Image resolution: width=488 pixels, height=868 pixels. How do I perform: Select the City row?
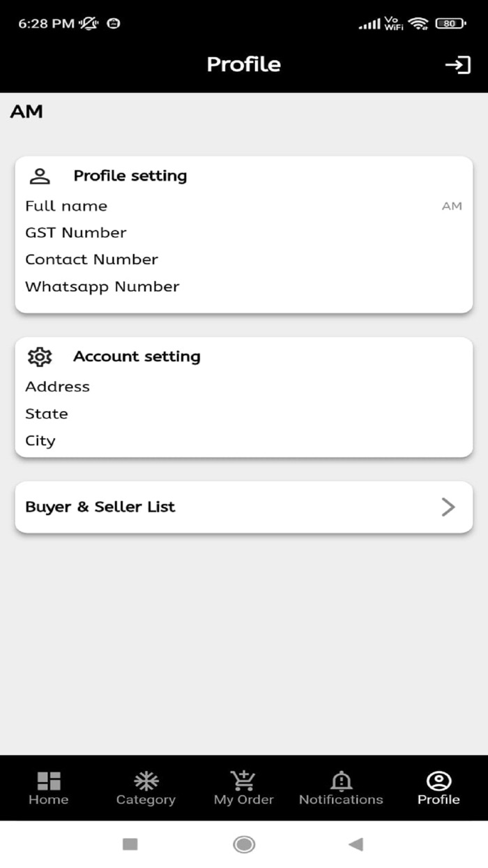[x=243, y=441]
